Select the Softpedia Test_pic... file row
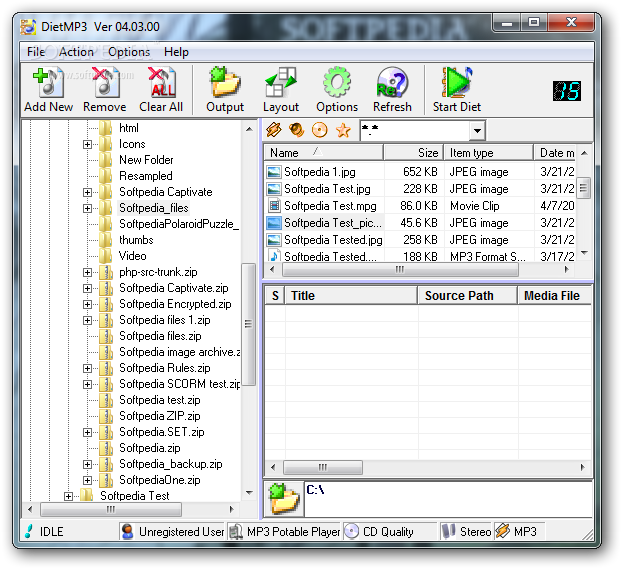The image size is (622, 569). pyautogui.click(x=420, y=223)
